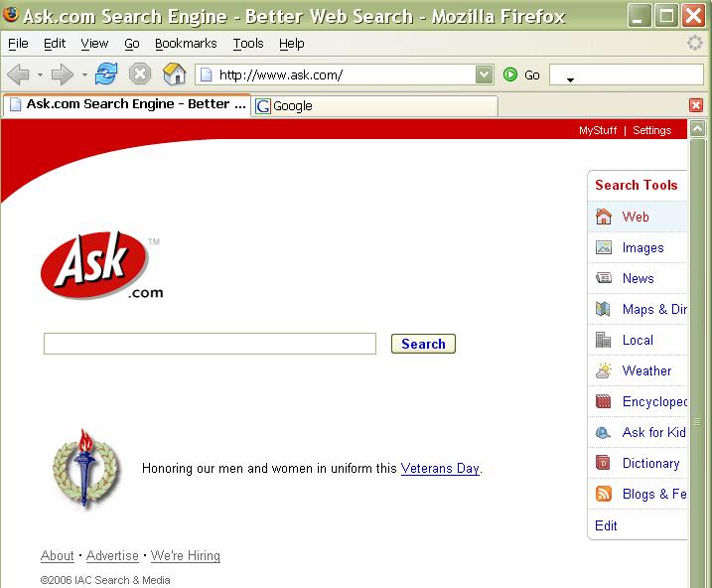This screenshot has width=712, height=588.
Task: Click the scrollbar up arrow
Action: (x=697, y=129)
